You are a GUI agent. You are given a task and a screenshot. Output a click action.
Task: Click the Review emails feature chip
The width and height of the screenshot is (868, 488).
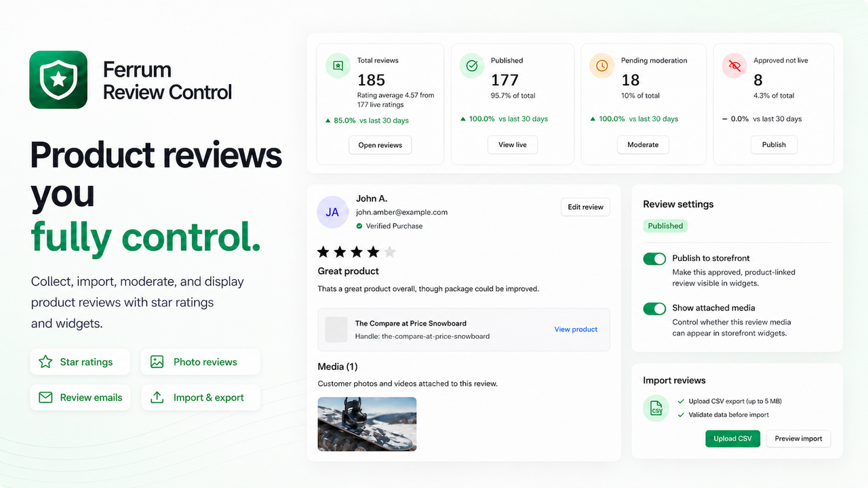point(80,398)
